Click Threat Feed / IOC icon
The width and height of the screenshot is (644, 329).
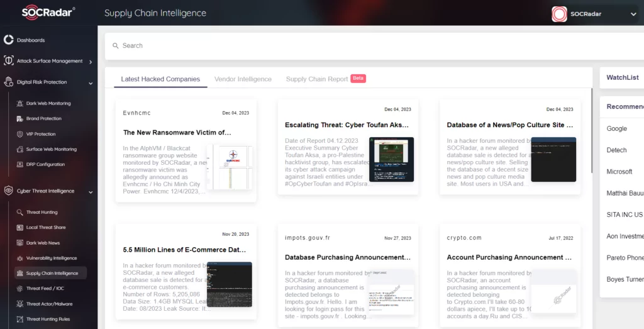pyautogui.click(x=19, y=288)
